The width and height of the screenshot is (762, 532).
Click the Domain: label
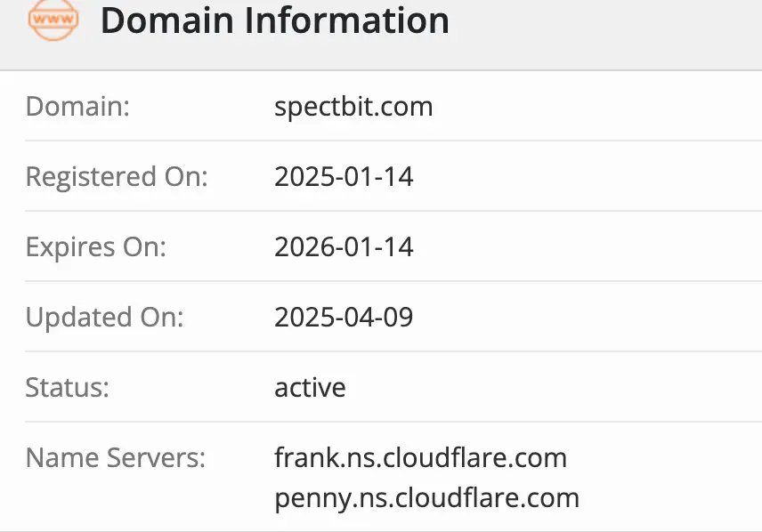(x=77, y=107)
